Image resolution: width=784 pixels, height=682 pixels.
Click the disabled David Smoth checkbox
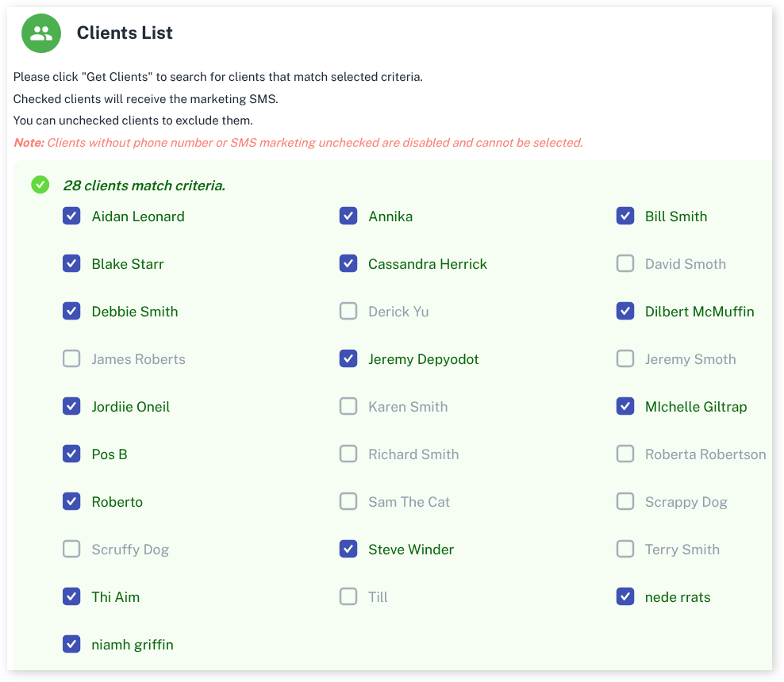pyautogui.click(x=625, y=264)
